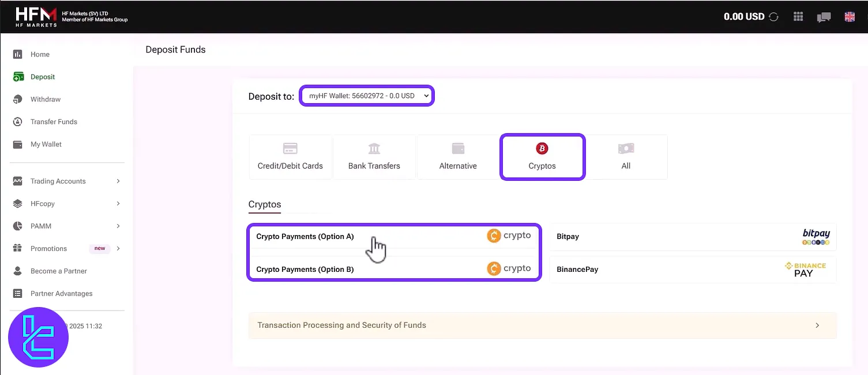Click the Alternative wallet icon
Screen dimensions: 868x375
coord(459,149)
